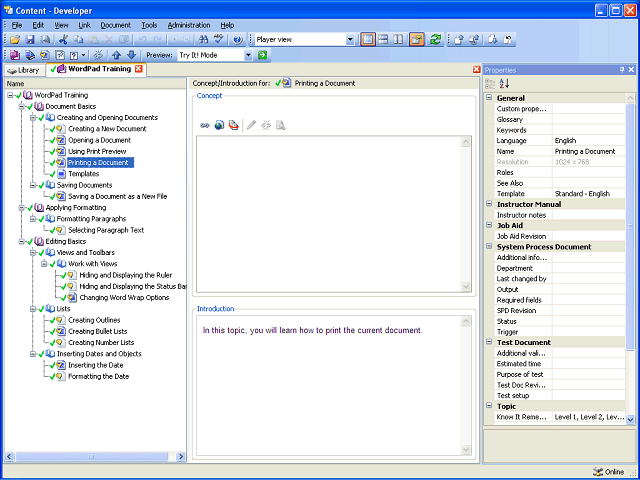This screenshot has width=640, height=480.
Task: Toggle the vertical split view button
Action: 398,40
